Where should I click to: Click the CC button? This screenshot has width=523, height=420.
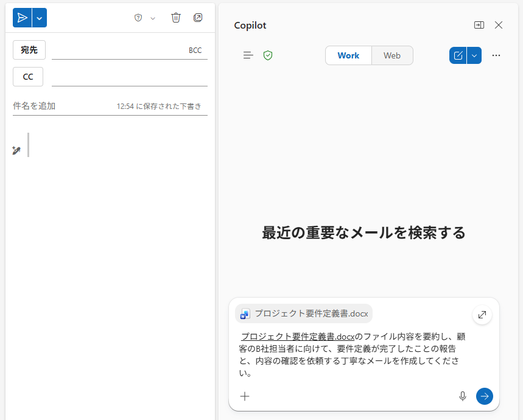click(28, 77)
